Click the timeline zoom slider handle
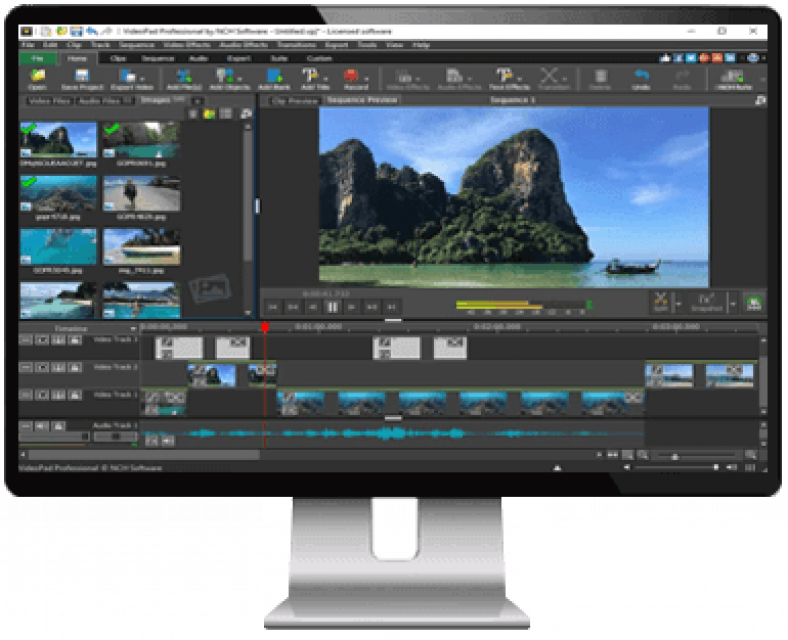The height and width of the screenshot is (640, 788). 675,456
